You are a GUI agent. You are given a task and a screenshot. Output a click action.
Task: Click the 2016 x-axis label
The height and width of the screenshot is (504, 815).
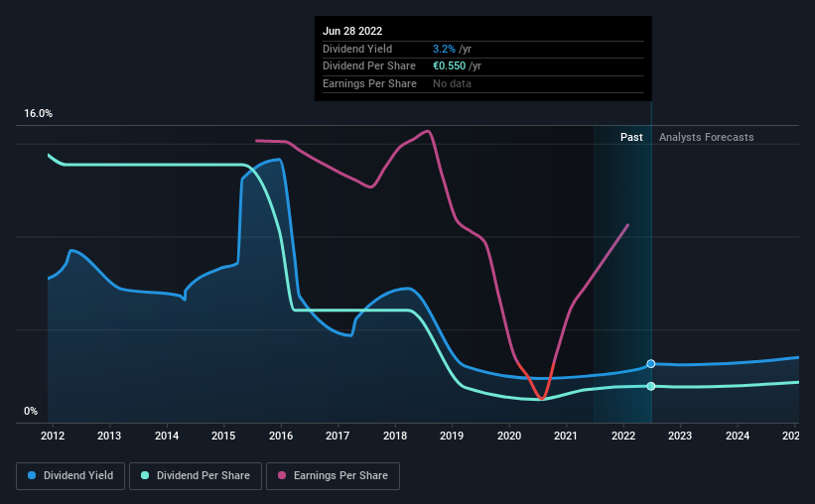point(281,436)
